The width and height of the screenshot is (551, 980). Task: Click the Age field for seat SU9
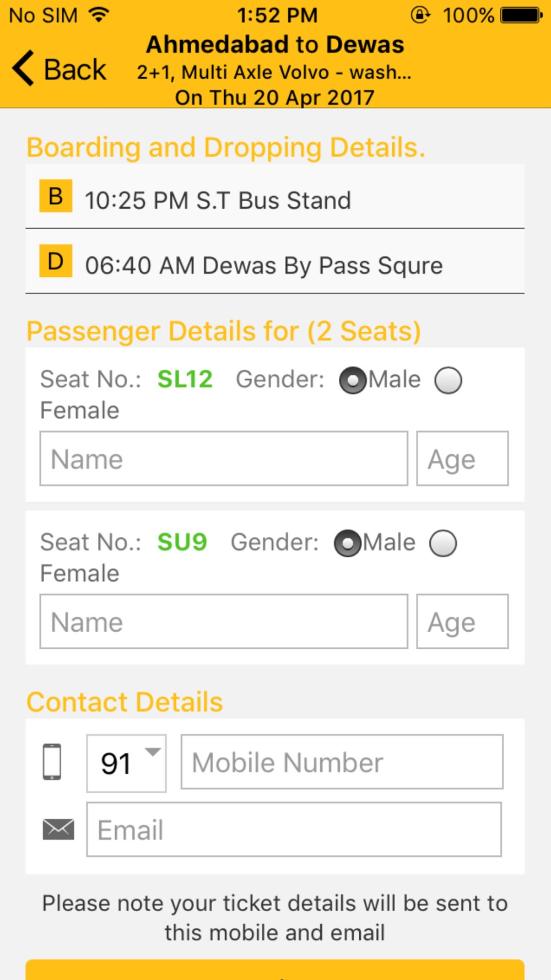[x=462, y=621]
